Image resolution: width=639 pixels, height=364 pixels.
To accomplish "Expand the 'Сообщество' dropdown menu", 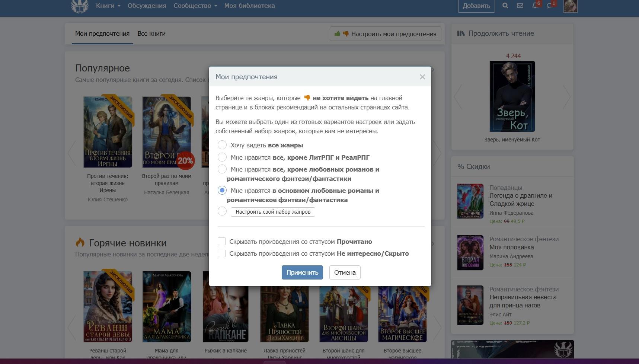I will tap(195, 6).
